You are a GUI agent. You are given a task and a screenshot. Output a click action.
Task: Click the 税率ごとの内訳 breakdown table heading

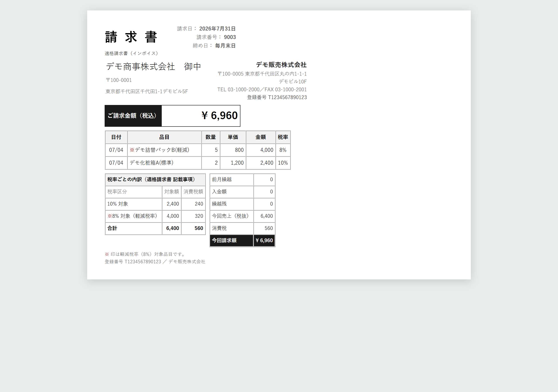[155, 180]
